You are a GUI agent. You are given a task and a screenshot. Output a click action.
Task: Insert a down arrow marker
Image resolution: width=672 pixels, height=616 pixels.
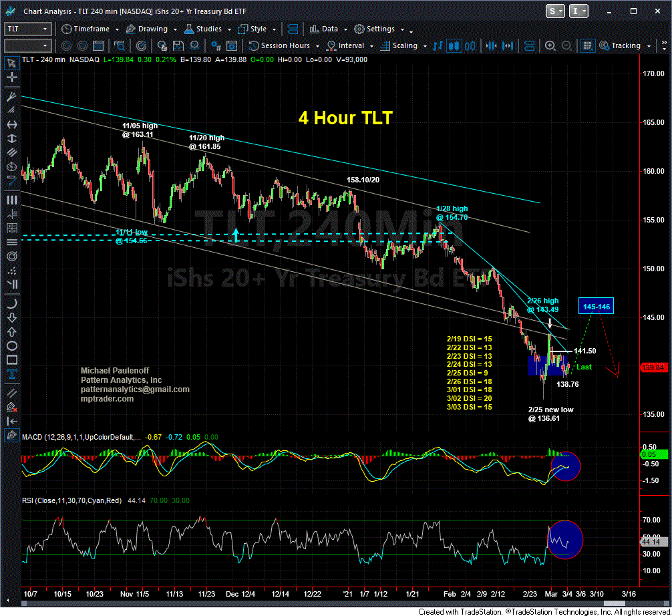(x=11, y=317)
